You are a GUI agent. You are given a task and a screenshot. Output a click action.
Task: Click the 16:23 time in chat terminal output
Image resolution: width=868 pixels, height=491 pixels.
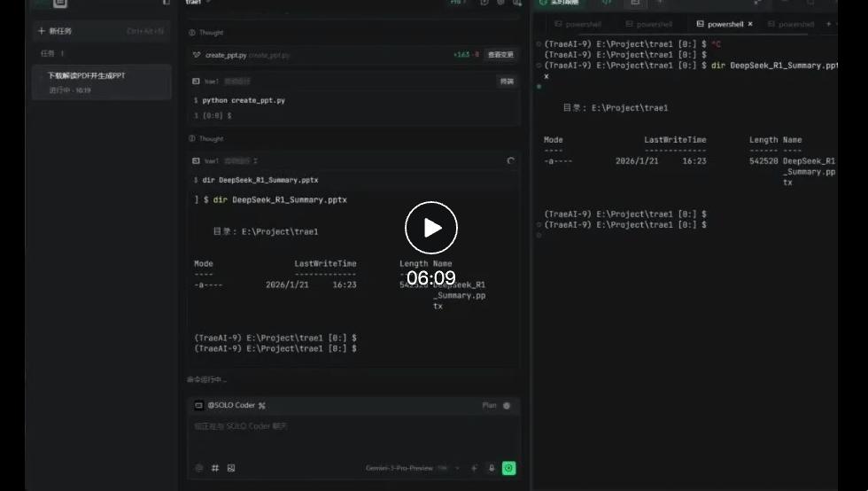(x=345, y=284)
